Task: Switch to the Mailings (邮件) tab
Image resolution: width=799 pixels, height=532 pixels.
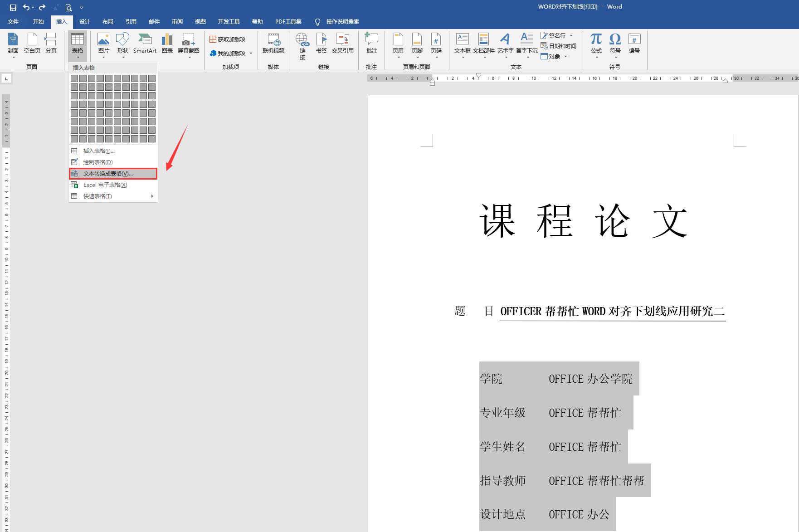Action: (154, 21)
